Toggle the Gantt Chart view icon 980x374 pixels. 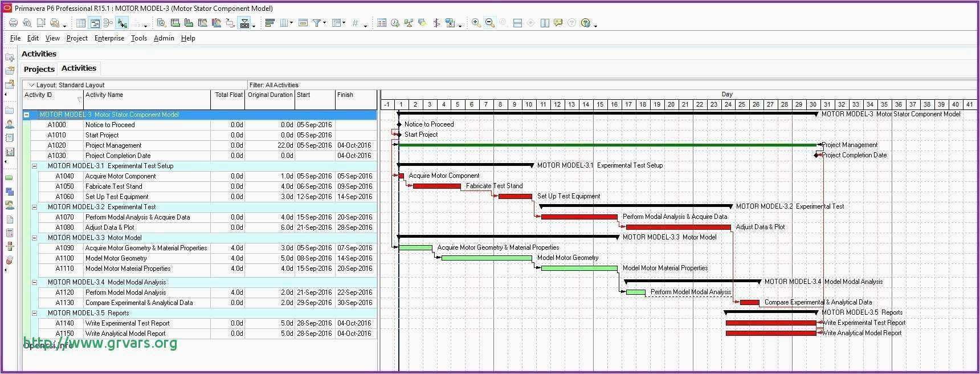pos(95,23)
